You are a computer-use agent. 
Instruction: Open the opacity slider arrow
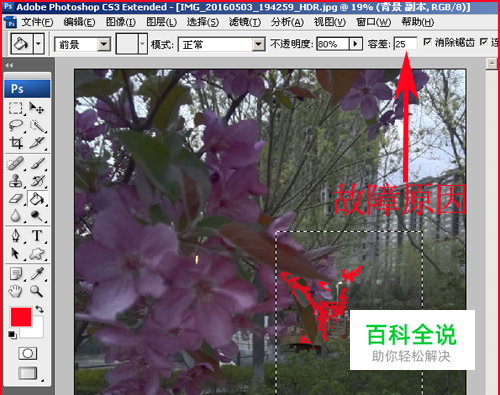(356, 44)
